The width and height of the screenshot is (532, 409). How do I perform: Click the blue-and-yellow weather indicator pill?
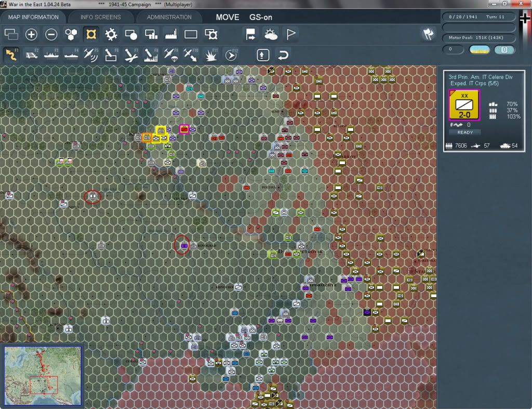(x=479, y=49)
